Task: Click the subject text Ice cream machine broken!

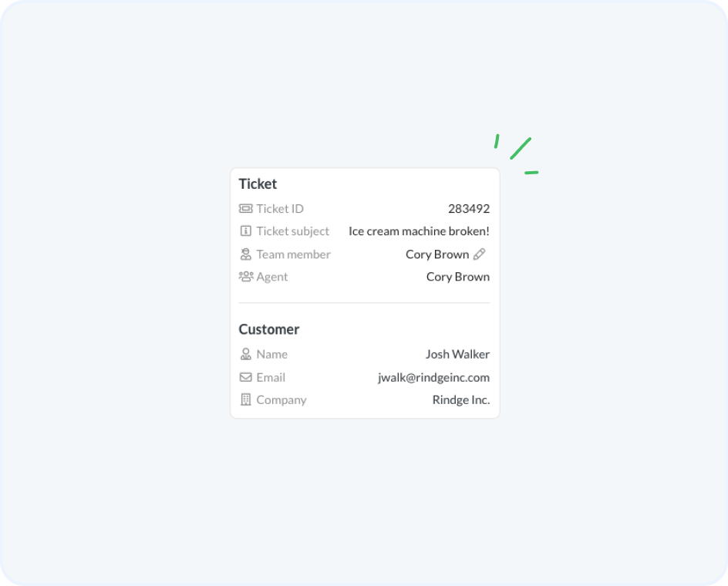Action: pyautogui.click(x=419, y=231)
